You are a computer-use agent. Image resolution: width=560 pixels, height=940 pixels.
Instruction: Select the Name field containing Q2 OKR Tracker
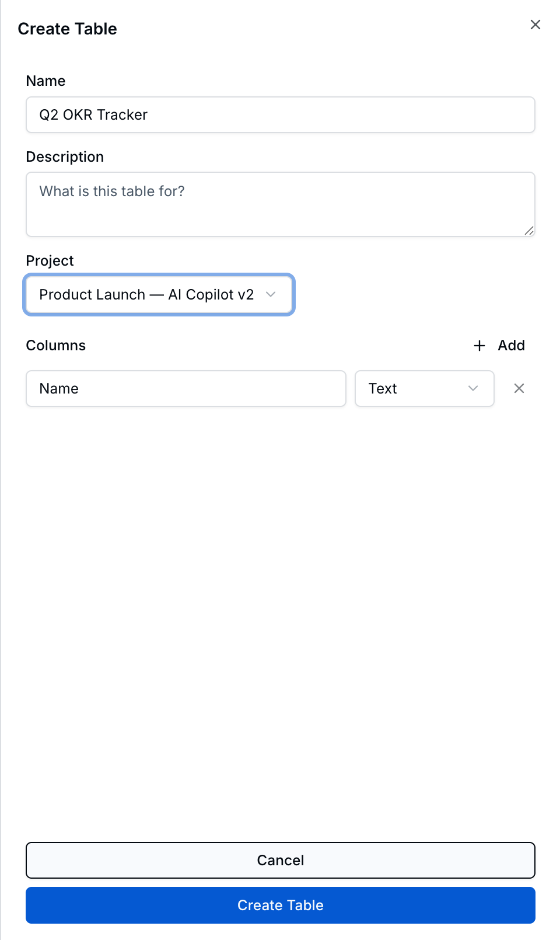coord(280,114)
